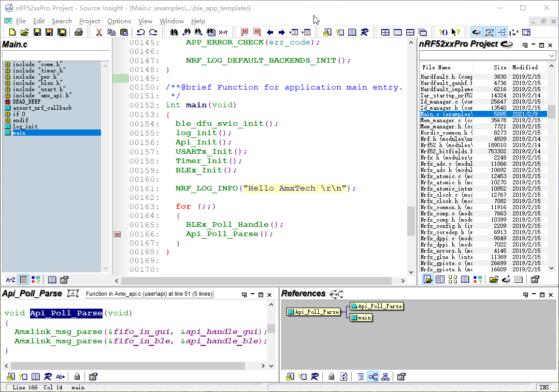Sort symbol list alphabetically with A-Z icon

click(x=10, y=280)
